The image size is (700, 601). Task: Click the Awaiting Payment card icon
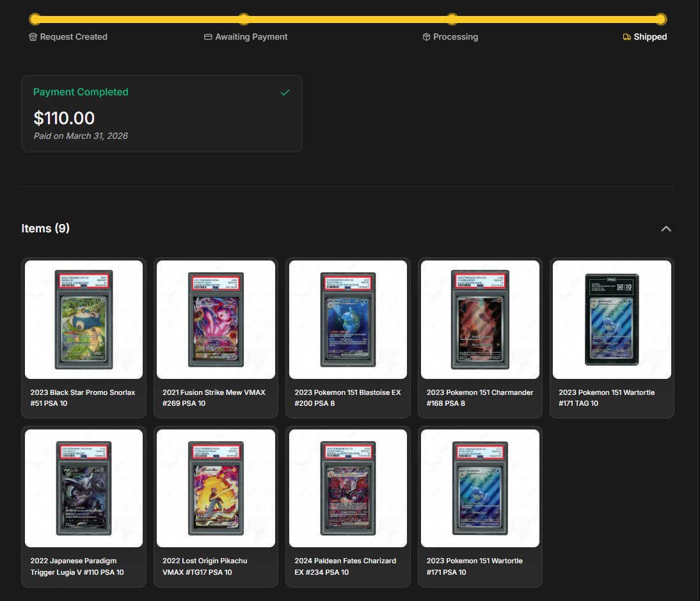[208, 37]
